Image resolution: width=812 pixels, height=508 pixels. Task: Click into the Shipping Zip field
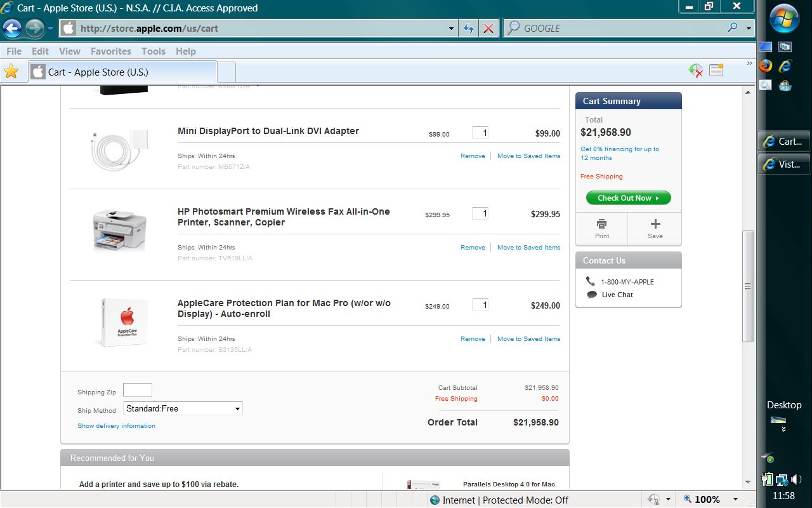pos(138,390)
